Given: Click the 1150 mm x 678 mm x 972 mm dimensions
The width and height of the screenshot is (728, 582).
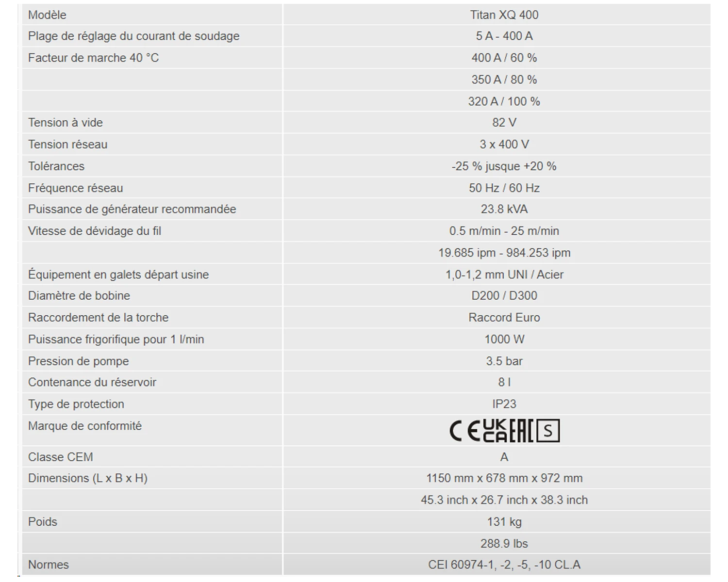Looking at the screenshot, I should pyautogui.click(x=504, y=478).
